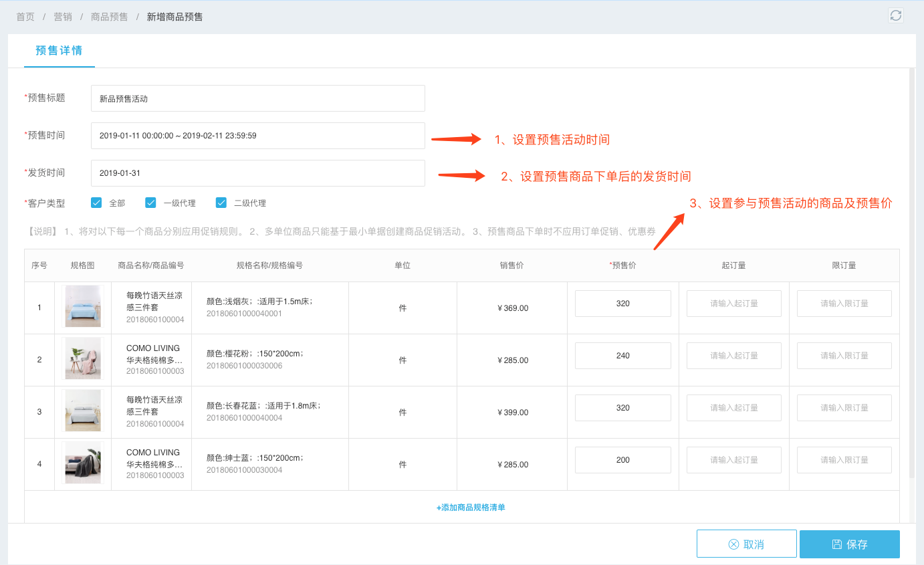
Task: Click the 预售标题 input field
Action: (x=257, y=98)
